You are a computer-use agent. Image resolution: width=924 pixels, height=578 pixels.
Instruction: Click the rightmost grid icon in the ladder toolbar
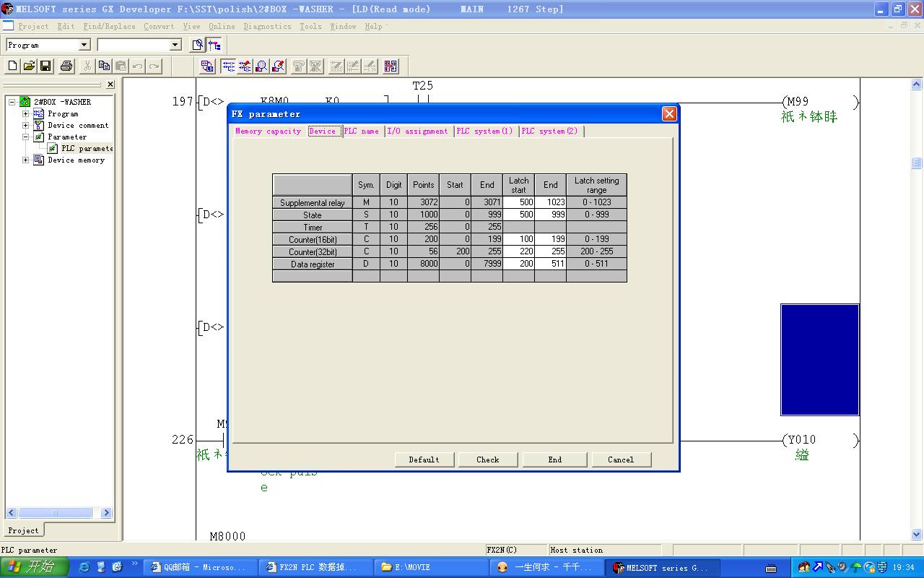click(391, 66)
